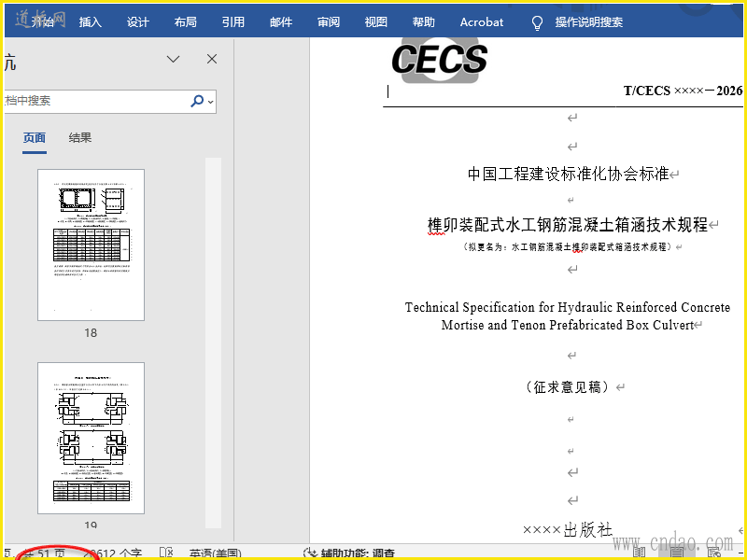Open the search options dropdown arrow
Screen dimensions: 747x560
click(x=211, y=102)
